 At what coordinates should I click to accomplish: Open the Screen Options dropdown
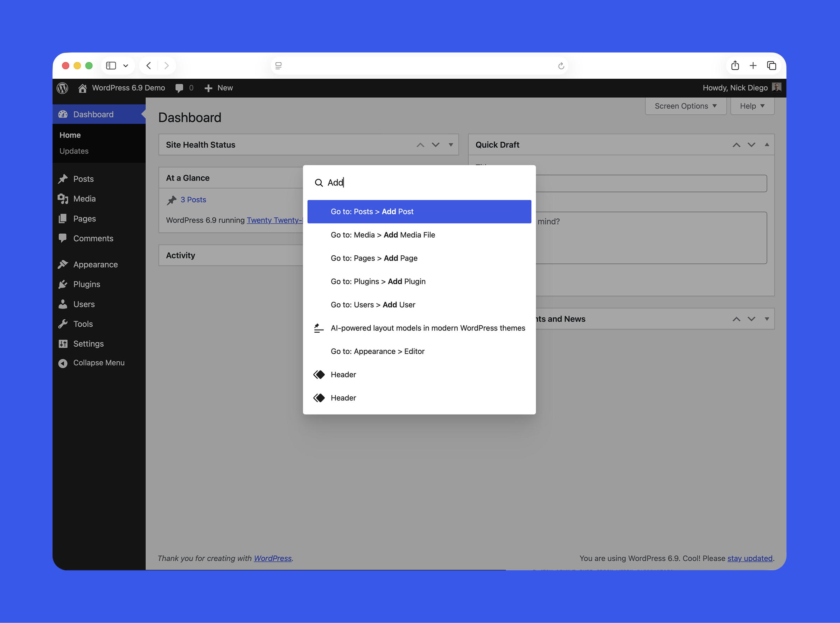pyautogui.click(x=686, y=106)
